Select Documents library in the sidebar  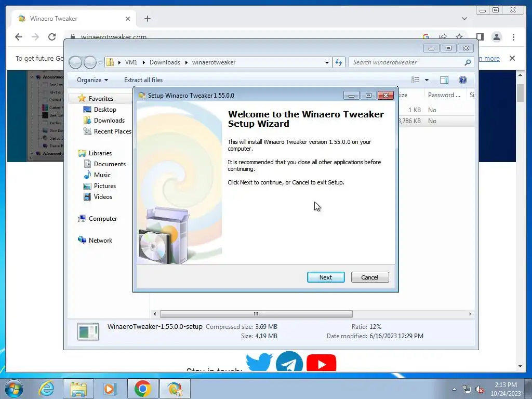tap(110, 164)
